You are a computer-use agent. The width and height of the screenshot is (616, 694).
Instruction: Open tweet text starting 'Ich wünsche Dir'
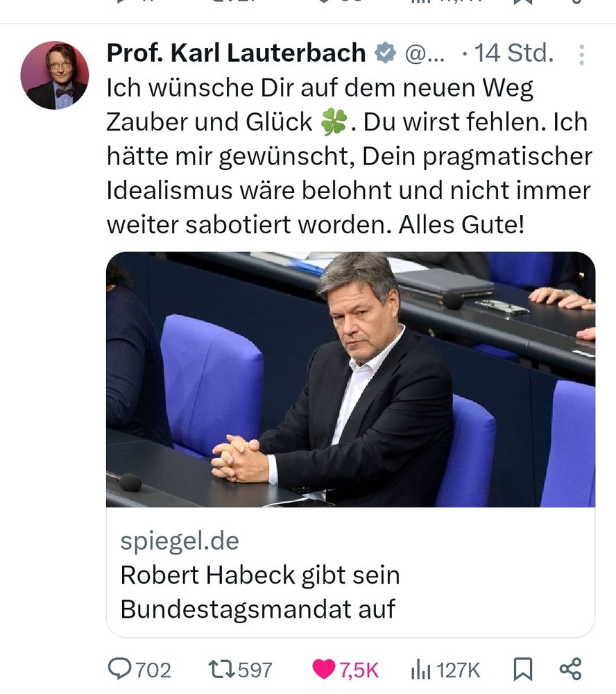coord(350,155)
